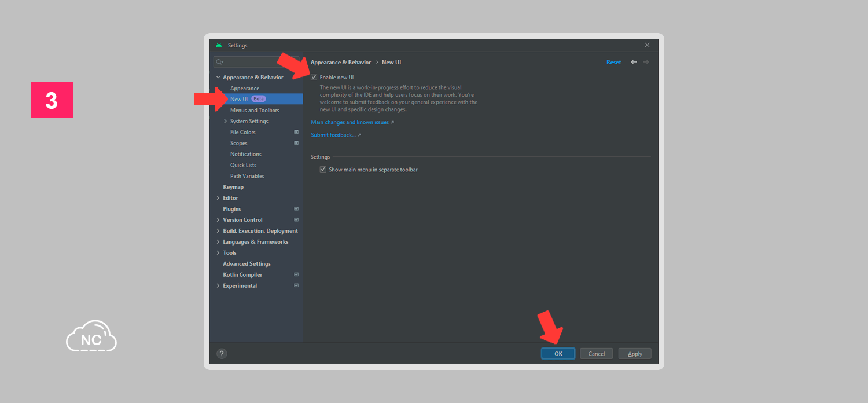This screenshot has height=403, width=868.
Task: Click the Reset link
Action: (614, 63)
